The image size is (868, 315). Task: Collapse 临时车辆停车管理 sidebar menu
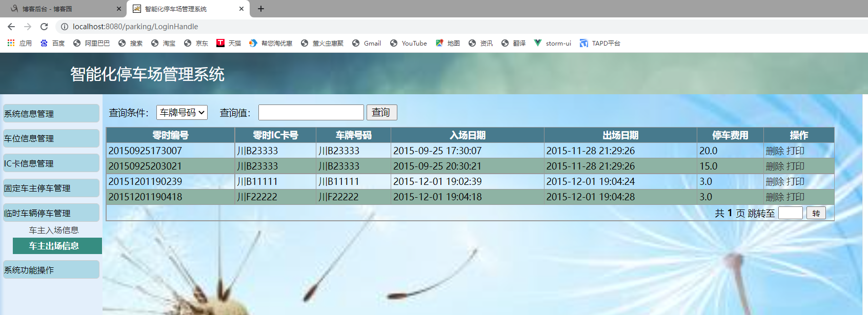click(x=51, y=213)
